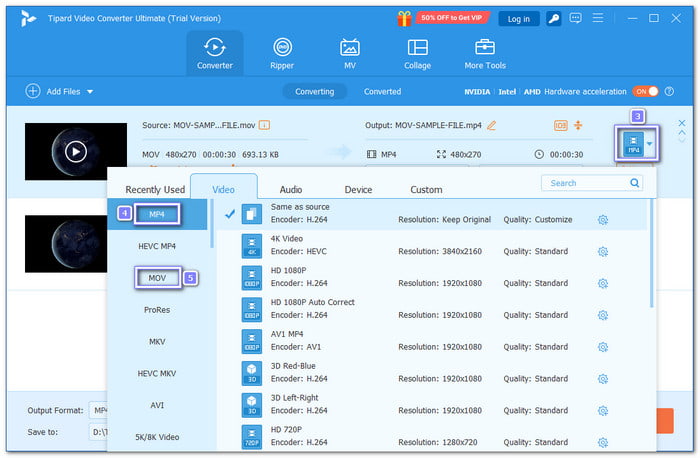Open the Collage module
The width and height of the screenshot is (700, 458).
tap(417, 53)
